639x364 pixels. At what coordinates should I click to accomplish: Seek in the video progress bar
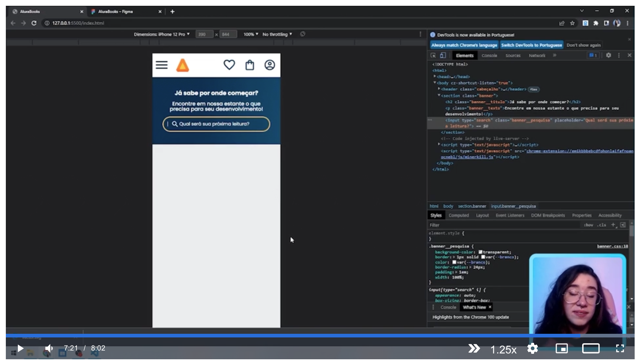click(320, 336)
